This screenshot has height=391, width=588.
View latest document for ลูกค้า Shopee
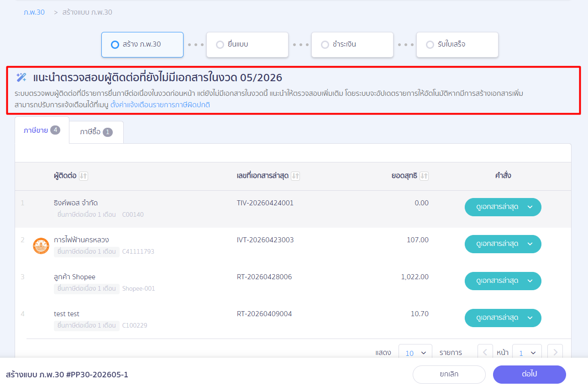click(x=497, y=281)
